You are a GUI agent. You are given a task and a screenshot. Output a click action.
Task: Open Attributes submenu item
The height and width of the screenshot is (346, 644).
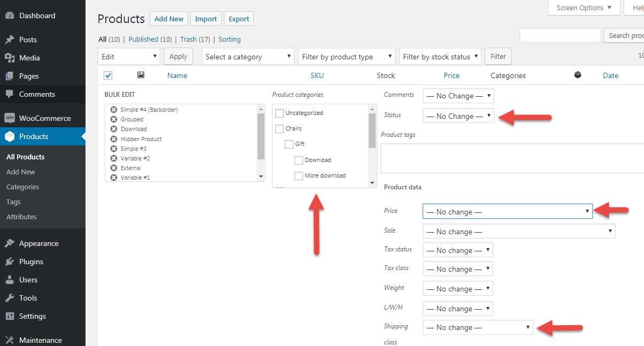22,217
